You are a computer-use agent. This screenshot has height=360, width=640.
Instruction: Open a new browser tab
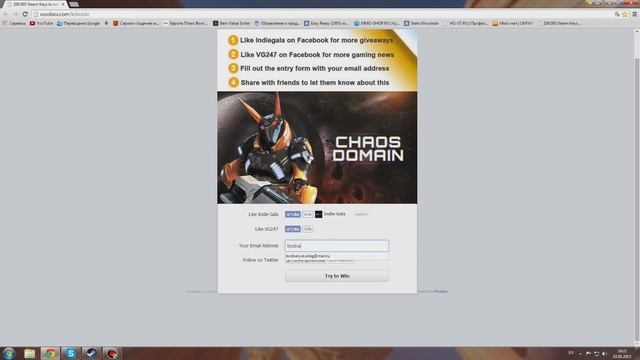(74, 4)
